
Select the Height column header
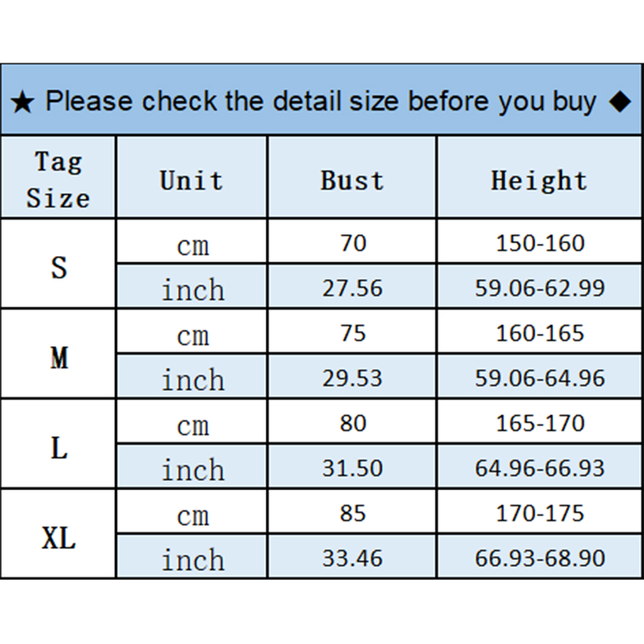click(x=539, y=180)
